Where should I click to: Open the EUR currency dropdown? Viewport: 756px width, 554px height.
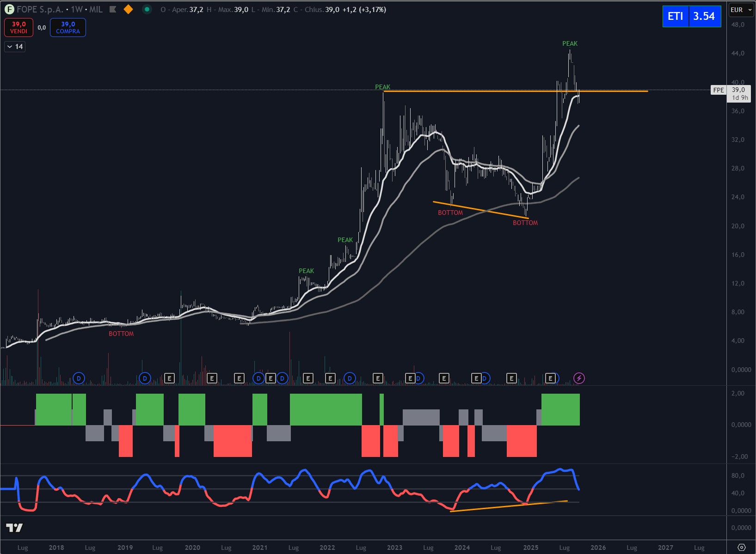[x=741, y=10]
